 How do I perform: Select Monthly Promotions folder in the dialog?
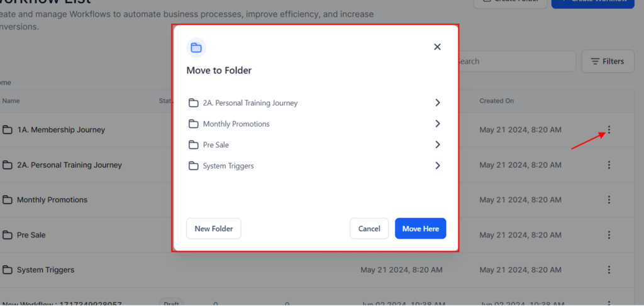[x=236, y=124]
